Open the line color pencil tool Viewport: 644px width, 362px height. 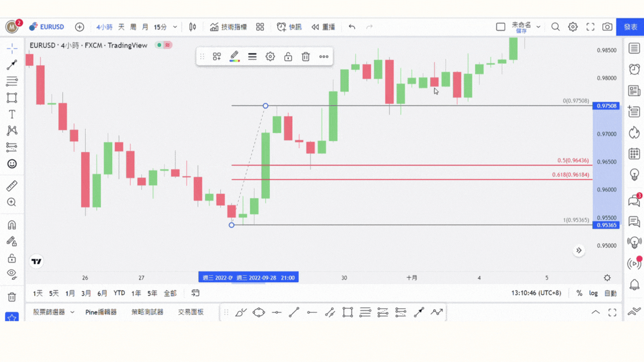(x=234, y=57)
